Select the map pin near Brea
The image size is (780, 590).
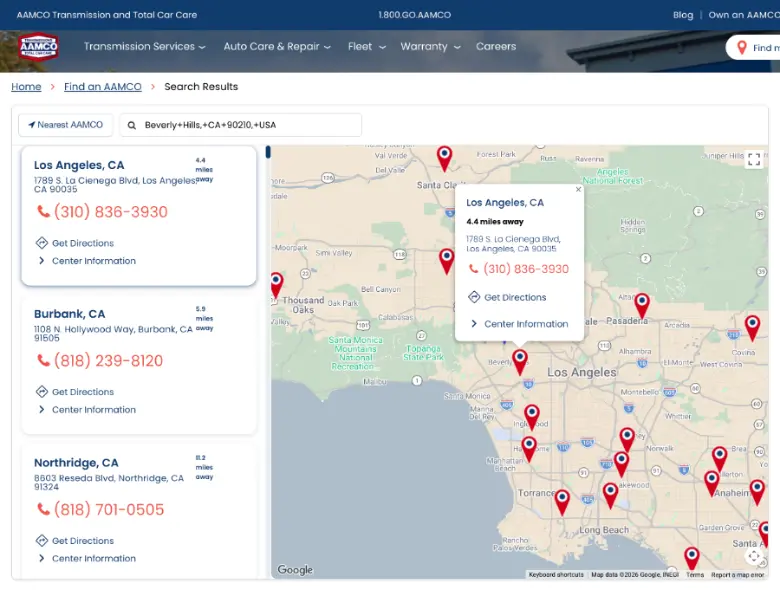pyautogui.click(x=719, y=458)
